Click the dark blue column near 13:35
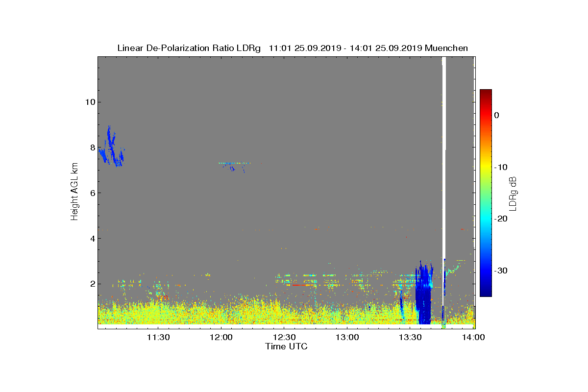 pos(423,294)
